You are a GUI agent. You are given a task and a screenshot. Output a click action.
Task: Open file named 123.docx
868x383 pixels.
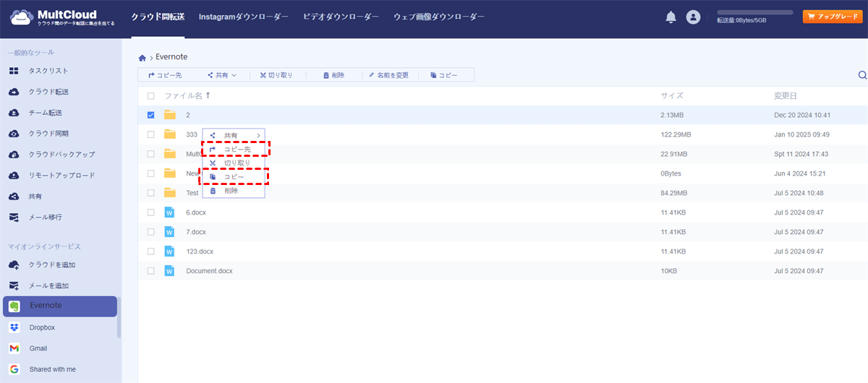(200, 251)
